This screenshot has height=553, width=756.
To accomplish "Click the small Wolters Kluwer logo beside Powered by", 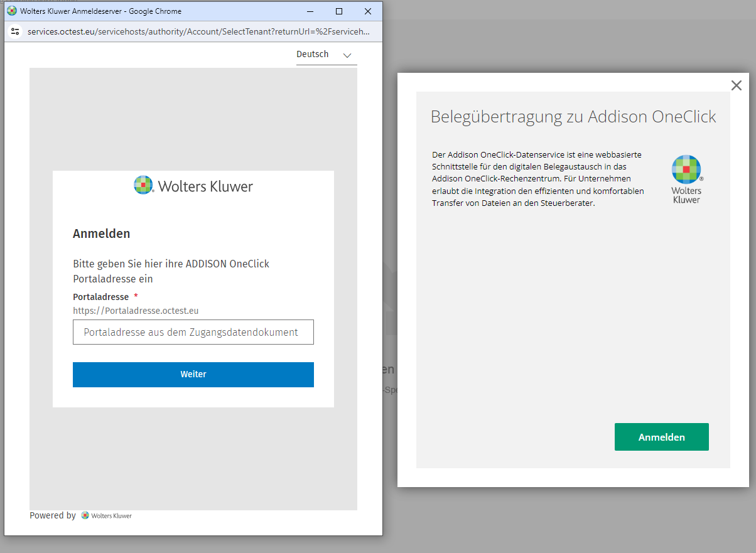I will click(106, 515).
